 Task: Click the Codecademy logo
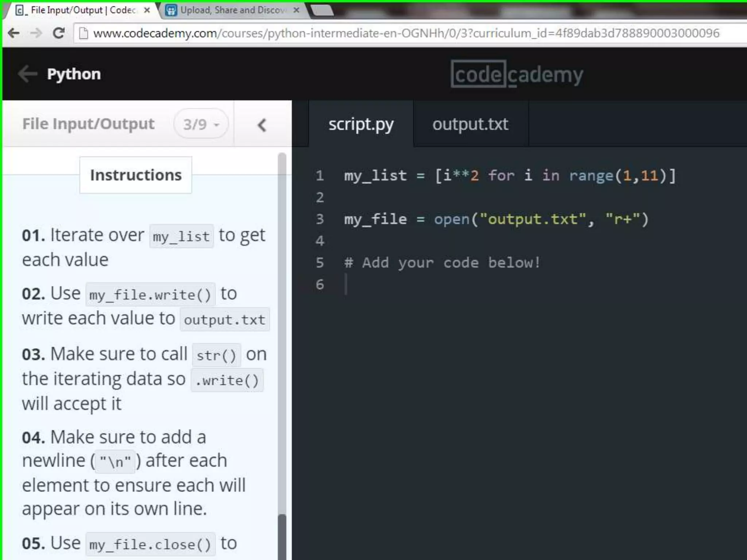pos(517,74)
